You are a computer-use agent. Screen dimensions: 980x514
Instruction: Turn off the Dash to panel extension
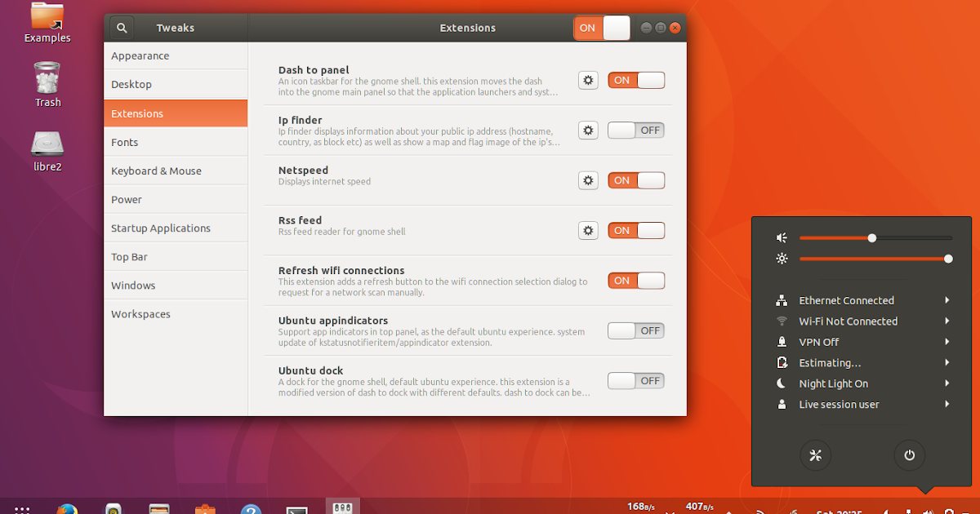[635, 80]
